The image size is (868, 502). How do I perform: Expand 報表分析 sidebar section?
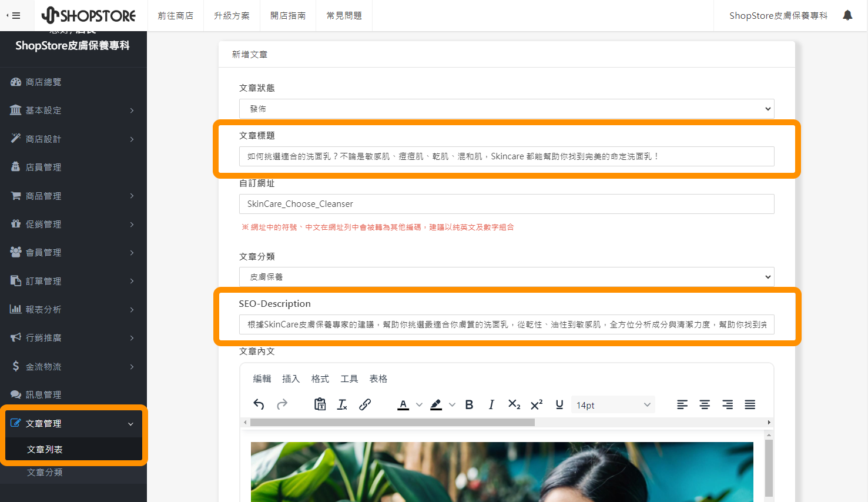[73, 310]
